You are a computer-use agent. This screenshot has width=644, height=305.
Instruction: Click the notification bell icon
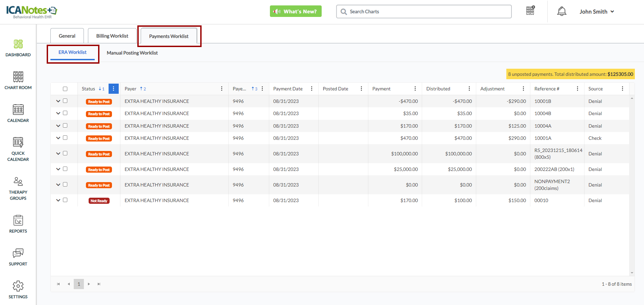[561, 12]
